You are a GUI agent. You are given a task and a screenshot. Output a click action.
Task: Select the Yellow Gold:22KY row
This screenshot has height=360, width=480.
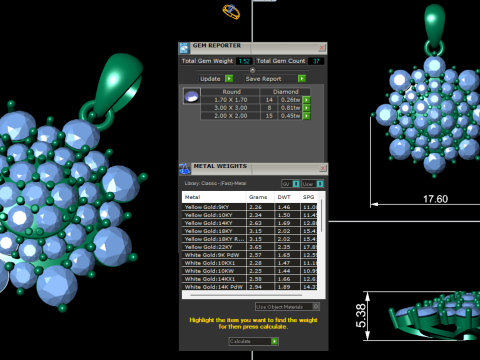coord(251,247)
